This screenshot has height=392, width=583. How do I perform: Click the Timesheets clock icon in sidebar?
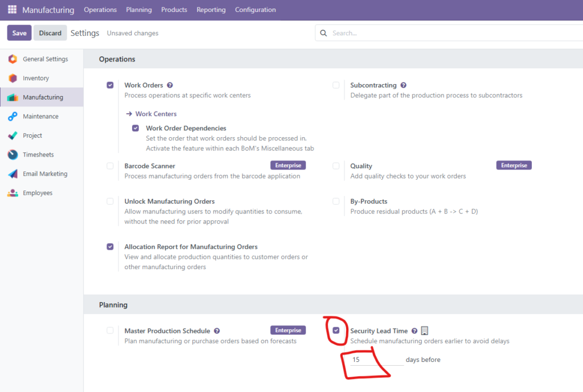(13, 155)
